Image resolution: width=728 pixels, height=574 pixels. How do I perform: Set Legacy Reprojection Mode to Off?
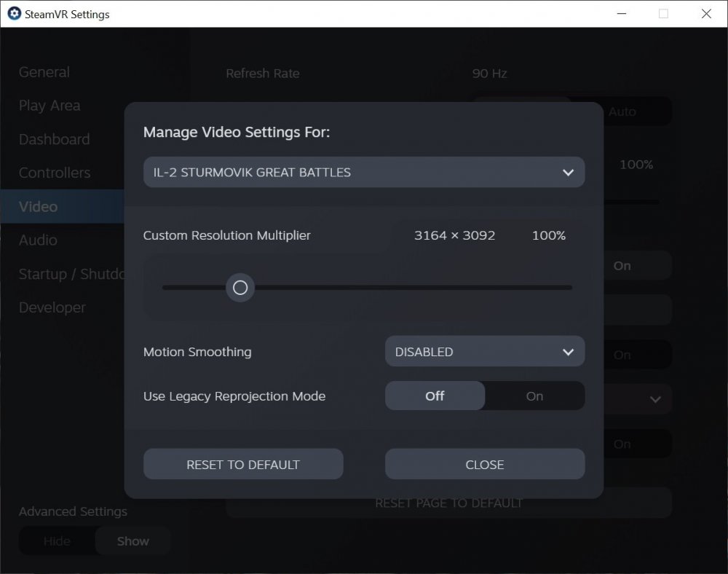point(434,396)
